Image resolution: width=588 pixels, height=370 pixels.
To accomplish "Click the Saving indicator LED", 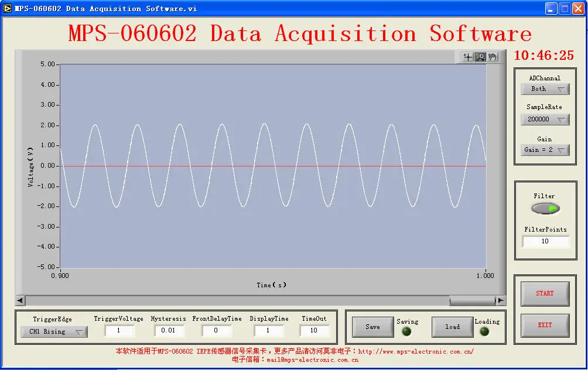I will (x=406, y=331).
